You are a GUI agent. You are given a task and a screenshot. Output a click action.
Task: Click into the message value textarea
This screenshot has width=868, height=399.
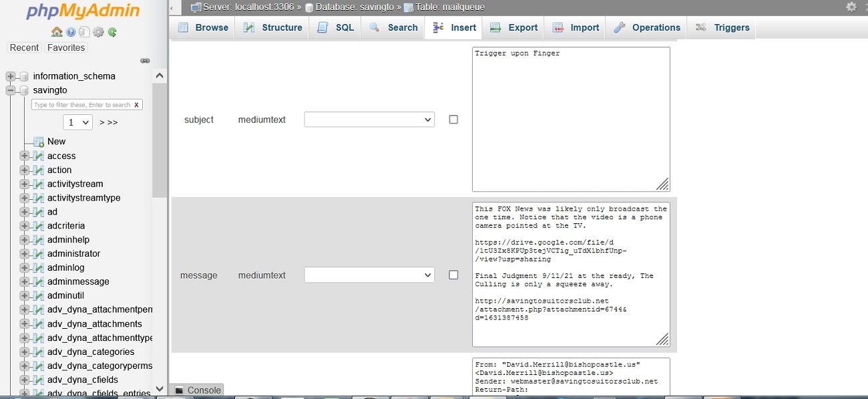(x=571, y=275)
